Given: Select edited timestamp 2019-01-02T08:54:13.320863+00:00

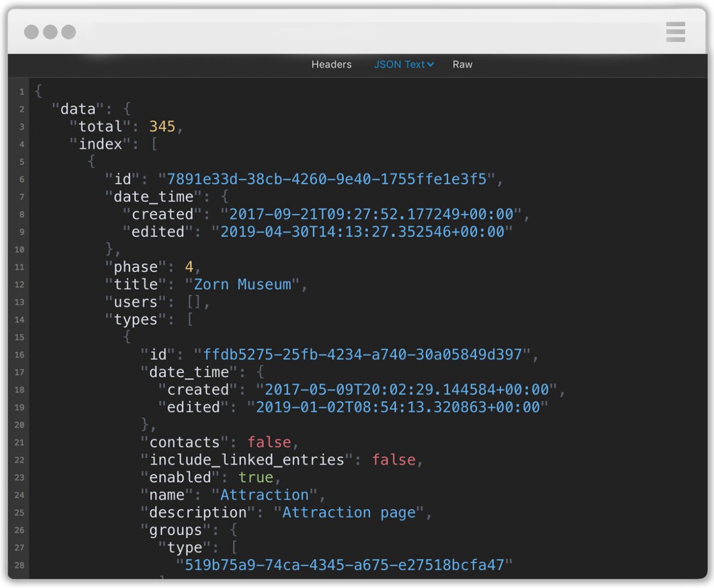Looking at the screenshot, I should [398, 408].
